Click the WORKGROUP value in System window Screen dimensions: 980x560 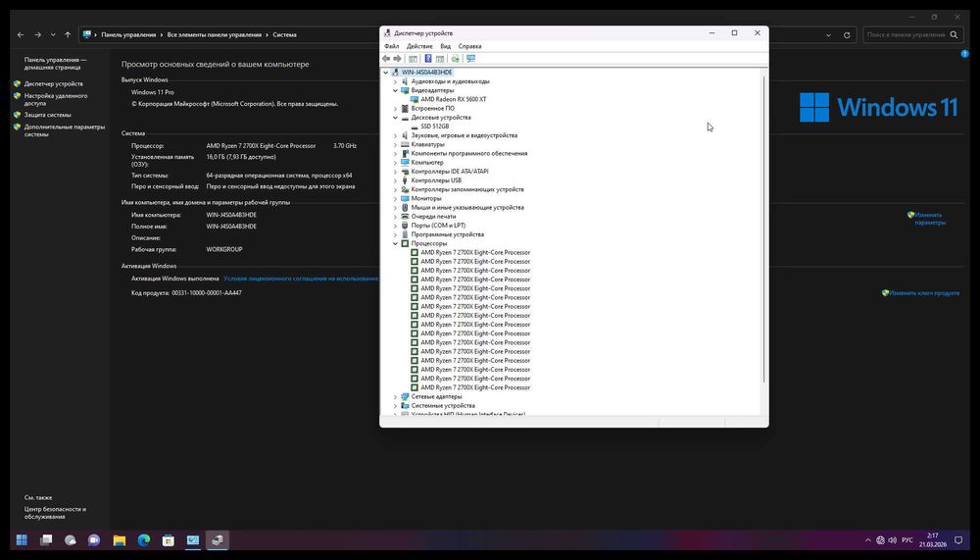tap(224, 249)
